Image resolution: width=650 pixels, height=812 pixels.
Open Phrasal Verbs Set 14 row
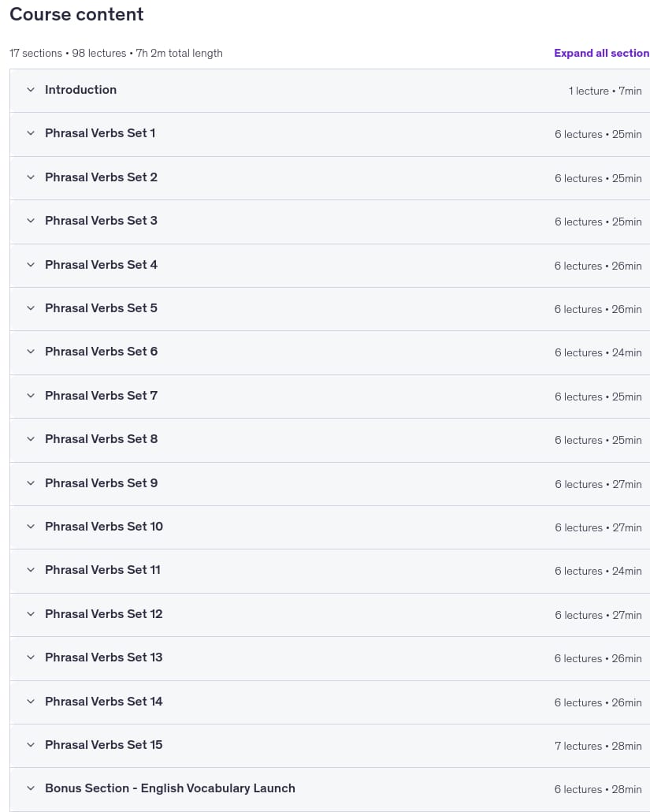pyautogui.click(x=329, y=702)
